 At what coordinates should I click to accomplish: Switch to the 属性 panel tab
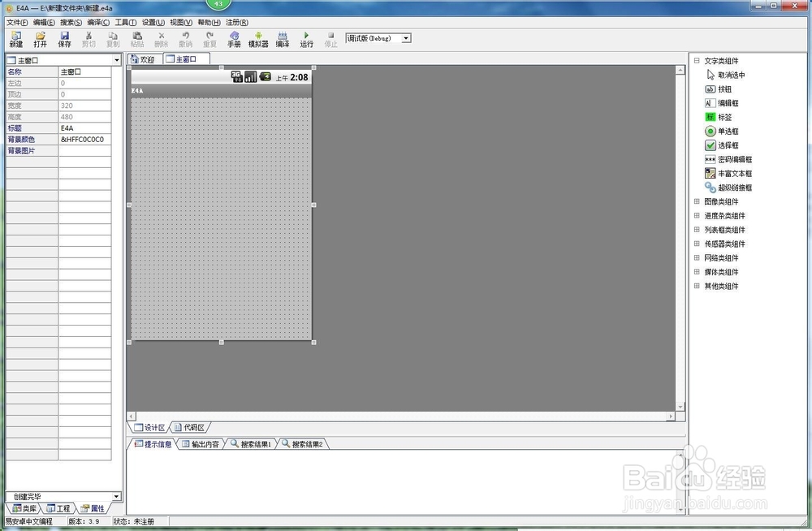pyautogui.click(x=93, y=509)
